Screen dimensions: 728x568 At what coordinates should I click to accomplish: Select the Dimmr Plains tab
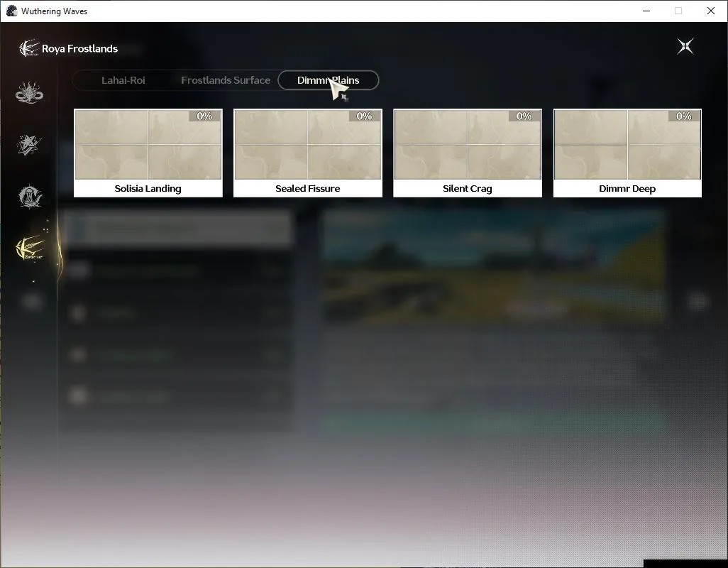point(329,80)
